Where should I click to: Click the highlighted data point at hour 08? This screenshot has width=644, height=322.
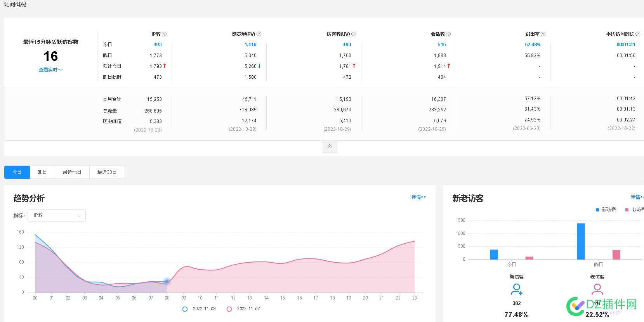click(167, 281)
